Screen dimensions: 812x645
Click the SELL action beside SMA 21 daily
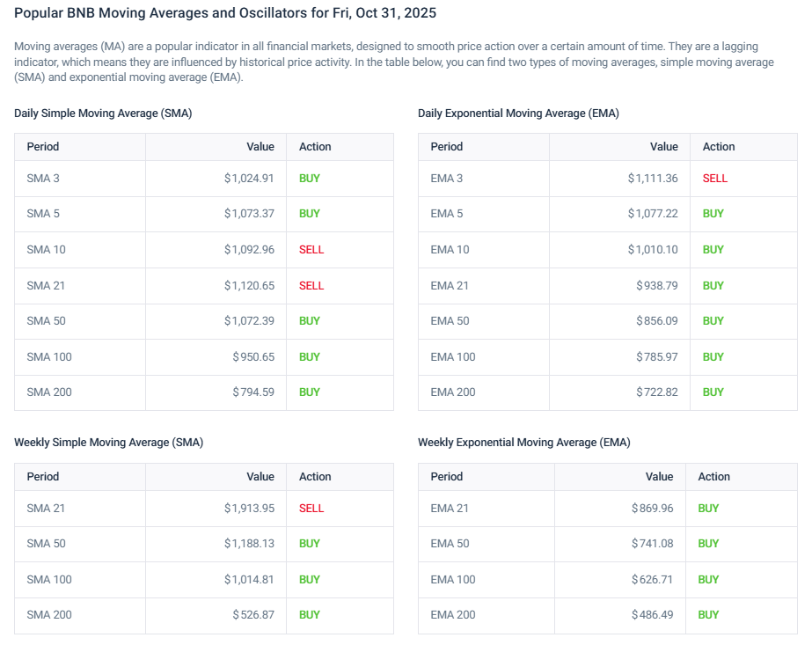[x=310, y=285]
